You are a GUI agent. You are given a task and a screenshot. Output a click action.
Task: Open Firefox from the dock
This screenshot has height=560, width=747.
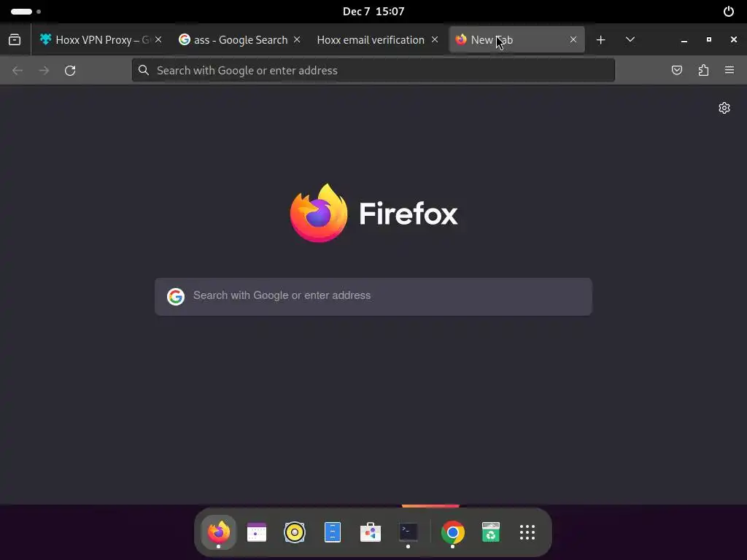(219, 532)
